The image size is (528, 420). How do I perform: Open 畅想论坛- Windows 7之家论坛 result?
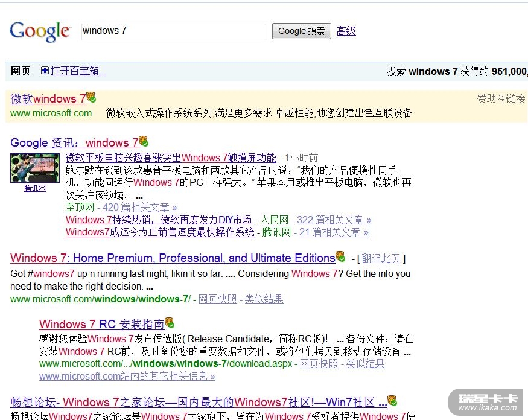pos(199,402)
